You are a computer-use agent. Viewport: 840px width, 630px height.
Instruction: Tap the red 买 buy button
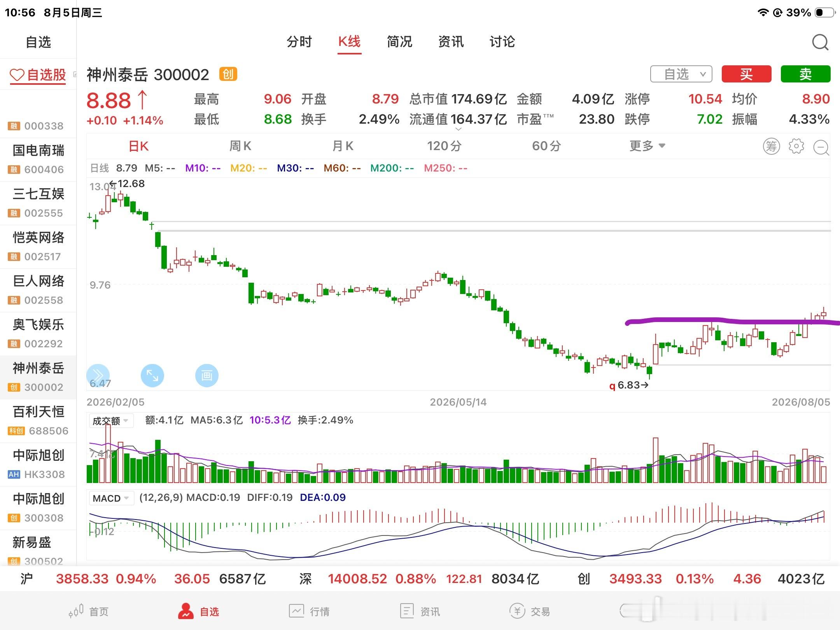[746, 74]
